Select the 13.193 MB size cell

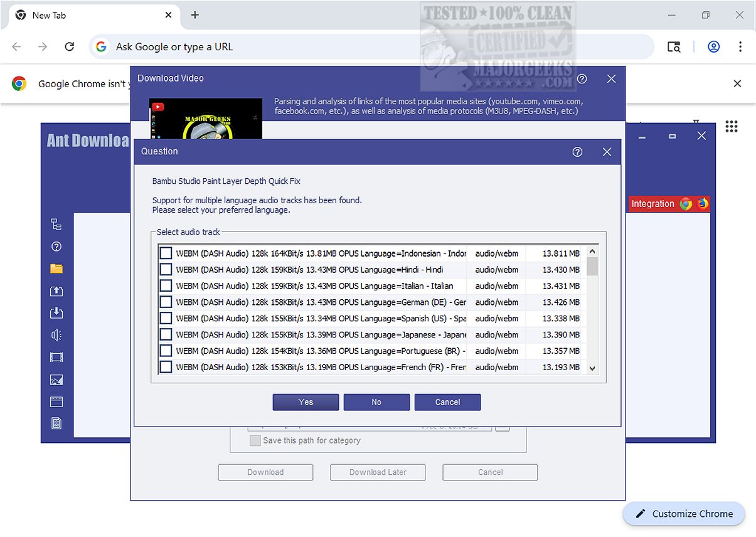tap(560, 367)
